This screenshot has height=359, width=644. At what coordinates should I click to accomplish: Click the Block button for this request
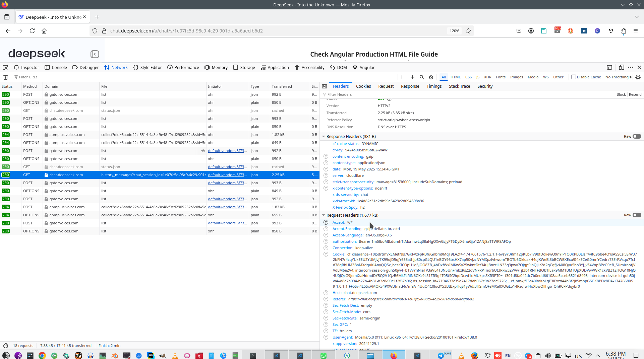pos(621,94)
